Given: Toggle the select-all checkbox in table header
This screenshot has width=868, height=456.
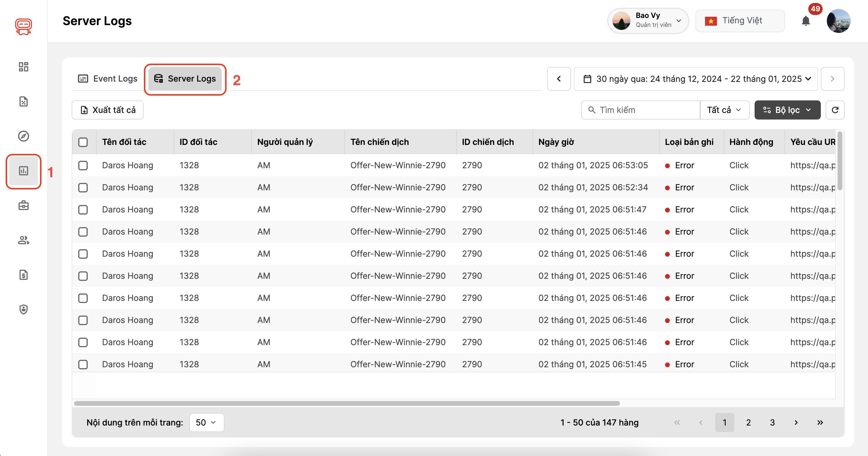Looking at the screenshot, I should [x=83, y=142].
